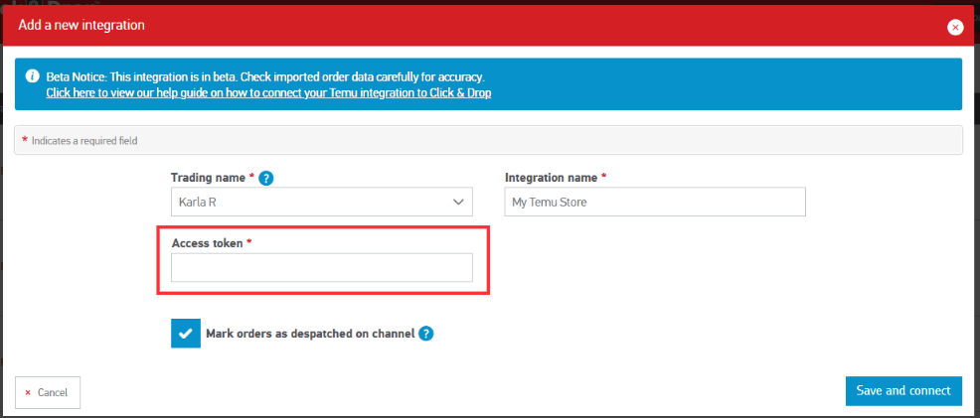
Task: Click the small x icon inside Cancel button
Action: [x=28, y=393]
